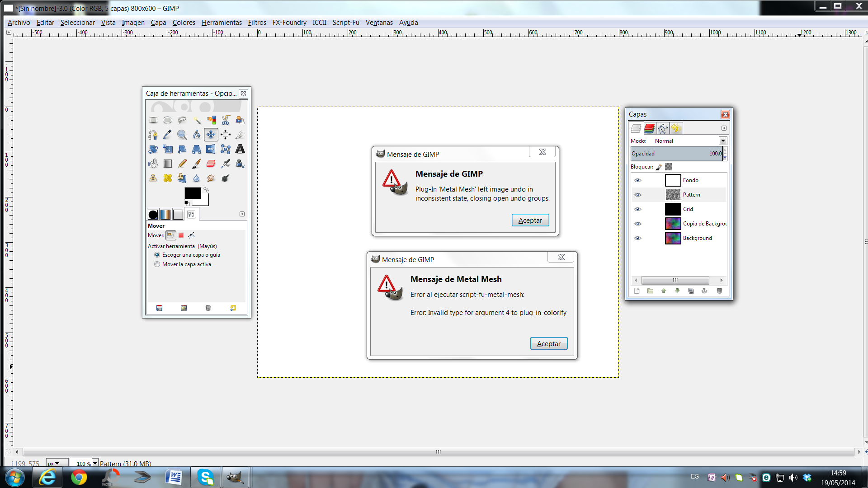Open the layer Modo dropdown
This screenshot has height=488, width=868.
pyautogui.click(x=723, y=141)
